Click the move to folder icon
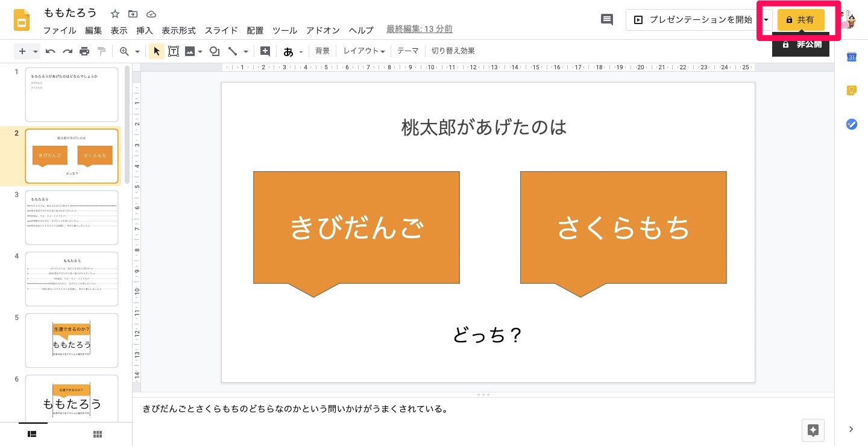Image resolution: width=868 pixels, height=446 pixels. 133,14
